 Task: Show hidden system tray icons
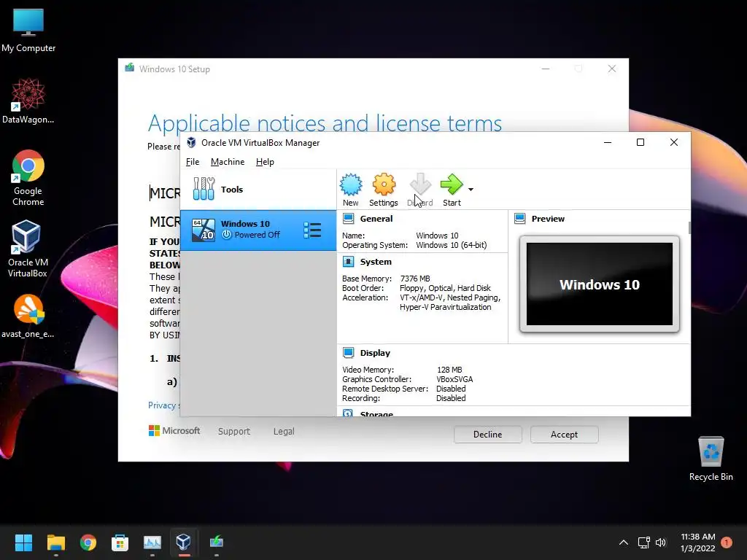point(623,542)
